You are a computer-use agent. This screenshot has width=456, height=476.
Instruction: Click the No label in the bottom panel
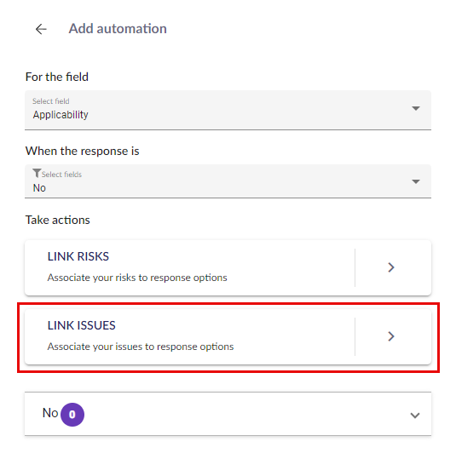point(50,413)
